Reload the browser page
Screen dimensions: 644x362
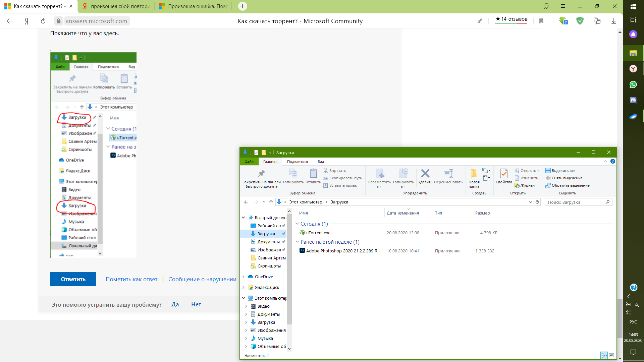tap(43, 21)
